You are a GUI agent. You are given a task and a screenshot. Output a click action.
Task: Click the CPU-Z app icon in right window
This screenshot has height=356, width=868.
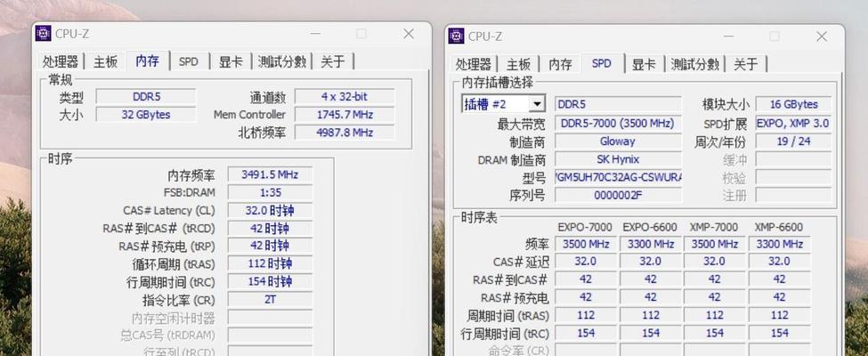pos(456,36)
